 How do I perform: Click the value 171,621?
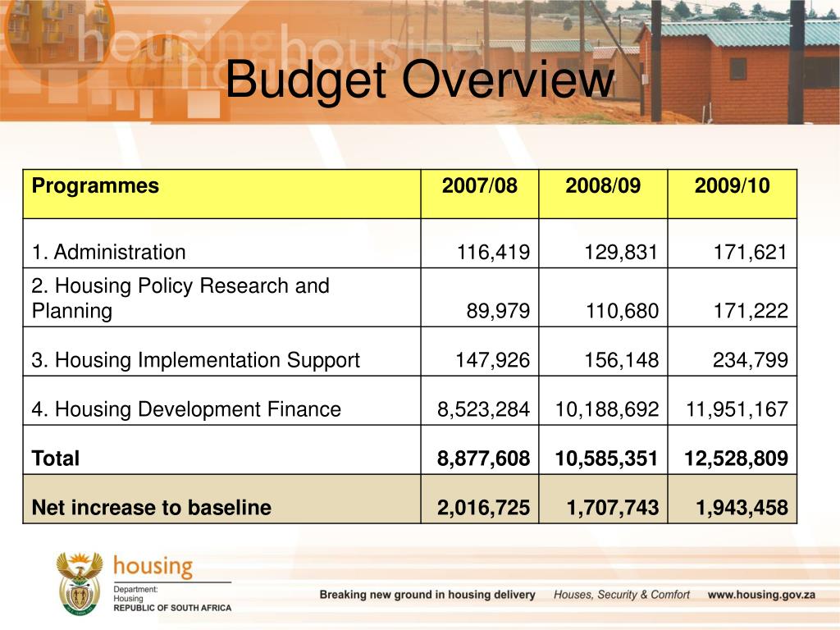[750, 253]
